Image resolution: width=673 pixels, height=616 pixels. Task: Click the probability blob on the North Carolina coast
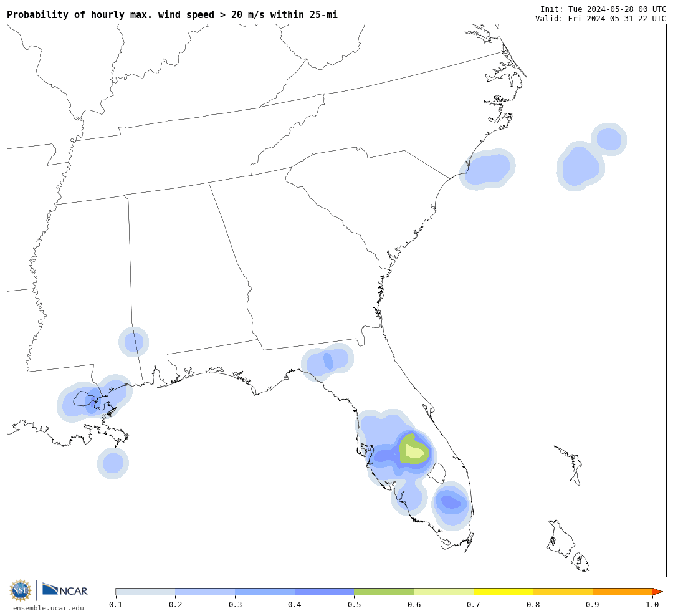pos(487,169)
